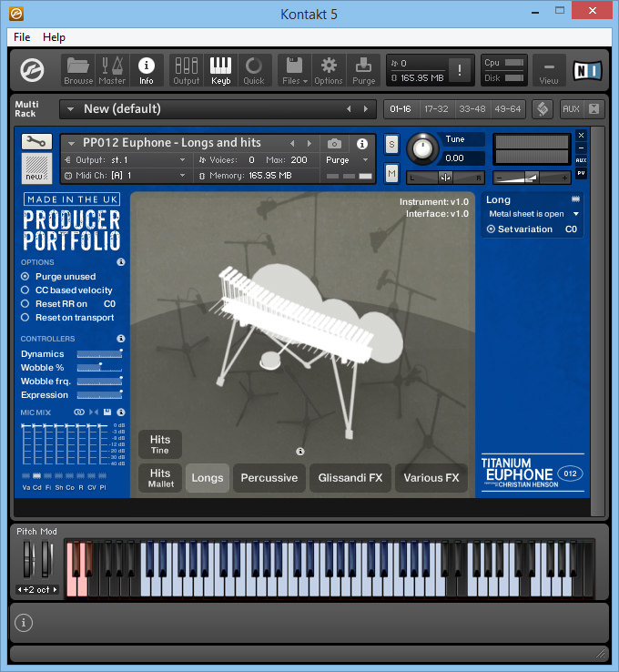Adjust the Dynamics controller slider
The width and height of the screenshot is (619, 672).
[x=100, y=353]
